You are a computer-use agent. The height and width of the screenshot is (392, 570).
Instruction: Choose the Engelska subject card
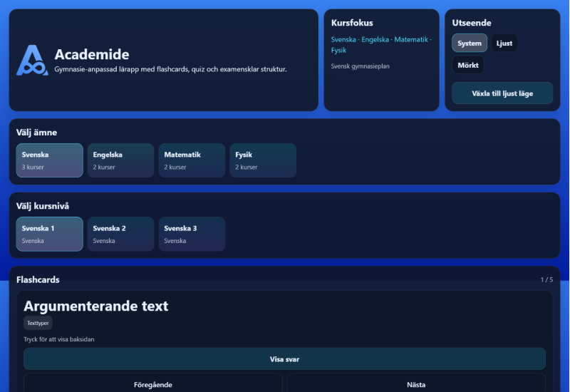click(x=120, y=160)
